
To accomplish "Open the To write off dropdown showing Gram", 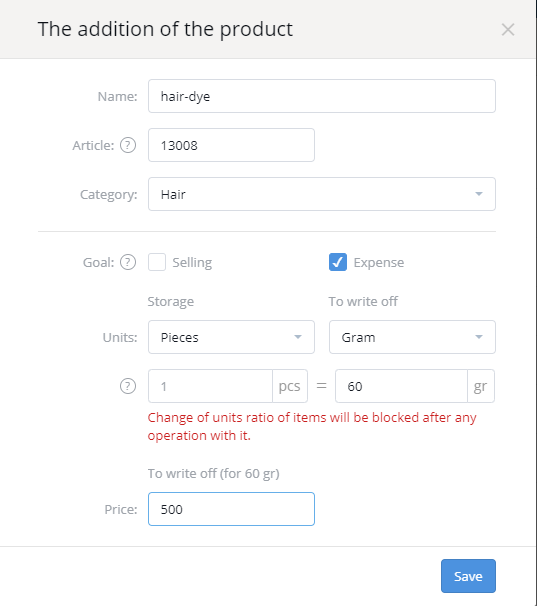I will 412,337.
